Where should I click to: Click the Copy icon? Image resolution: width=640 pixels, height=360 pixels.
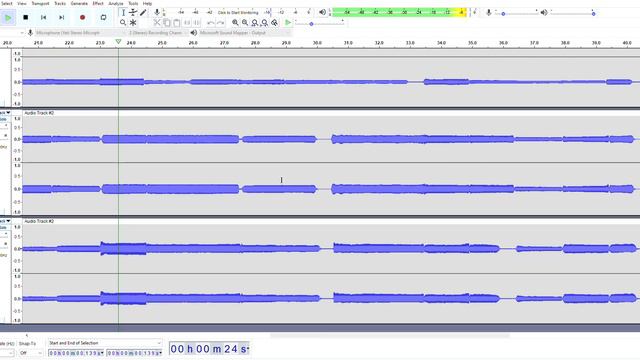point(167,22)
